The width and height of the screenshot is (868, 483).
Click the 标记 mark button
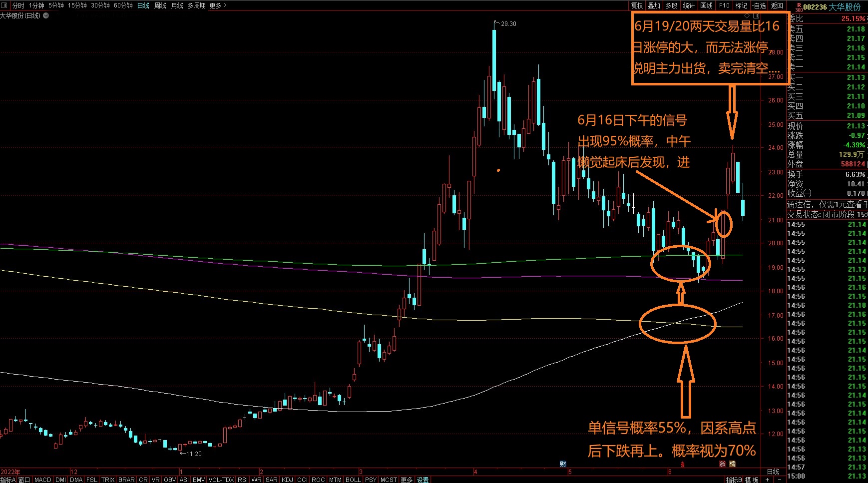(x=741, y=5)
